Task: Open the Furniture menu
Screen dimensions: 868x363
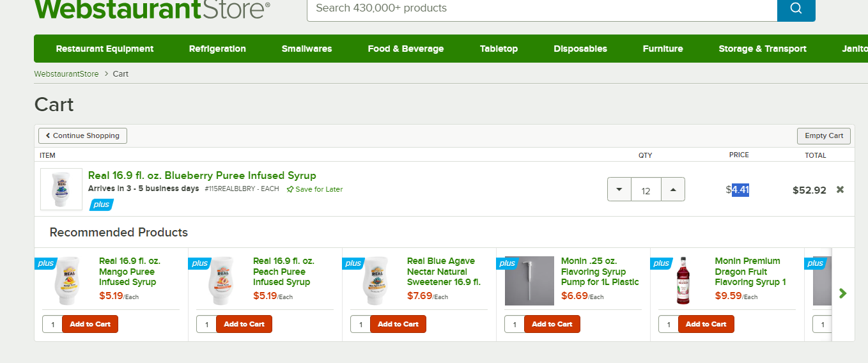Action: tap(663, 49)
